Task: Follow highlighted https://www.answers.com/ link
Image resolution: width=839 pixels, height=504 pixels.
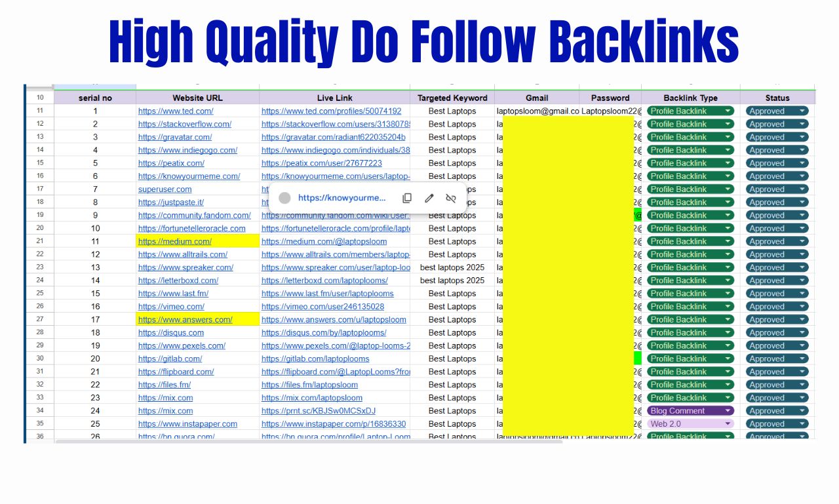Action: click(185, 320)
